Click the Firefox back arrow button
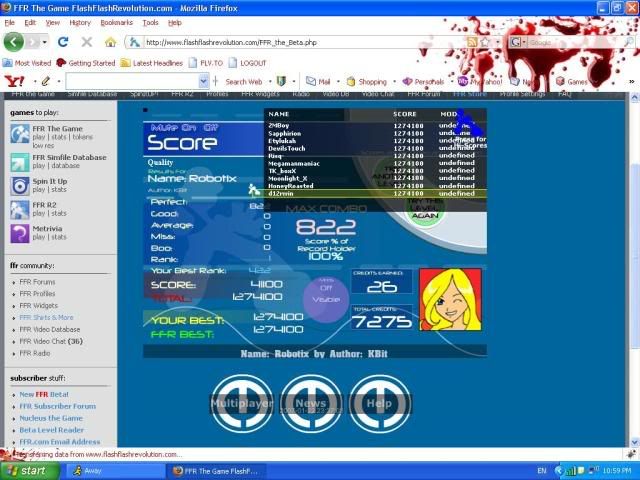Screen dimensions: 640x480 [14, 42]
